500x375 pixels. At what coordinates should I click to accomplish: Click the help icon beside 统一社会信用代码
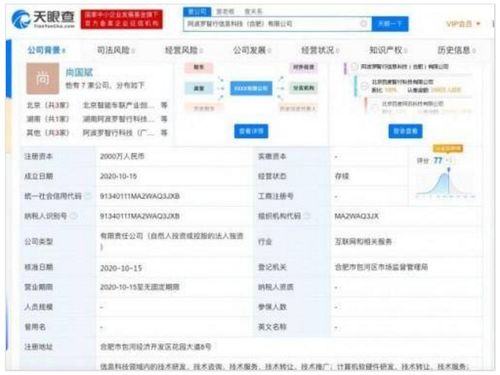coord(88,196)
